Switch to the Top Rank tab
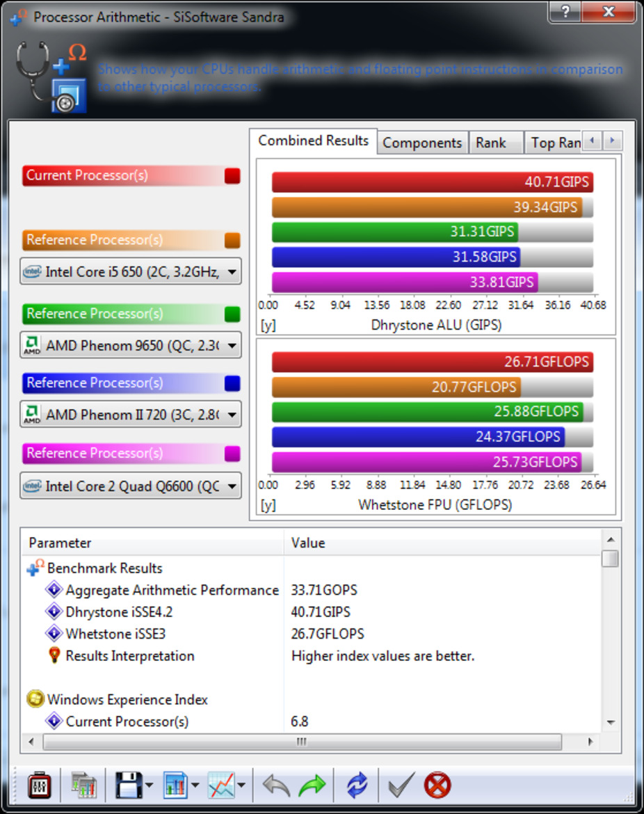644x814 pixels. click(554, 143)
